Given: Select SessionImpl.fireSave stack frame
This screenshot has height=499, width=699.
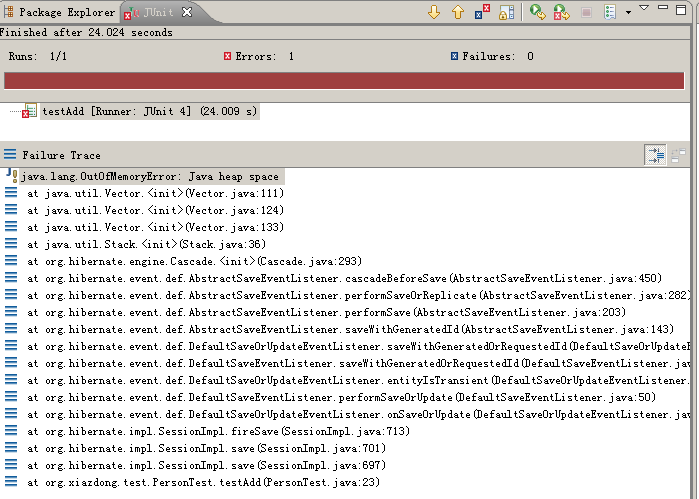Looking at the screenshot, I should (218, 431).
